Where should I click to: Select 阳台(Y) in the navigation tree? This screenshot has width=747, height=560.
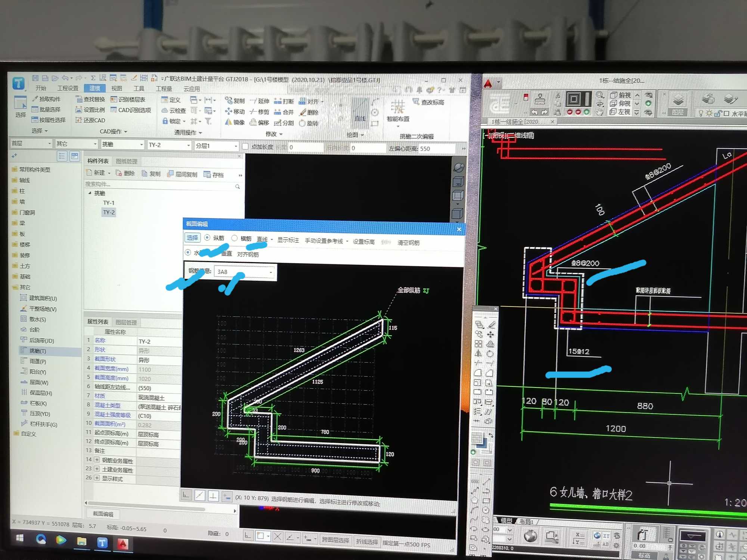coord(34,372)
